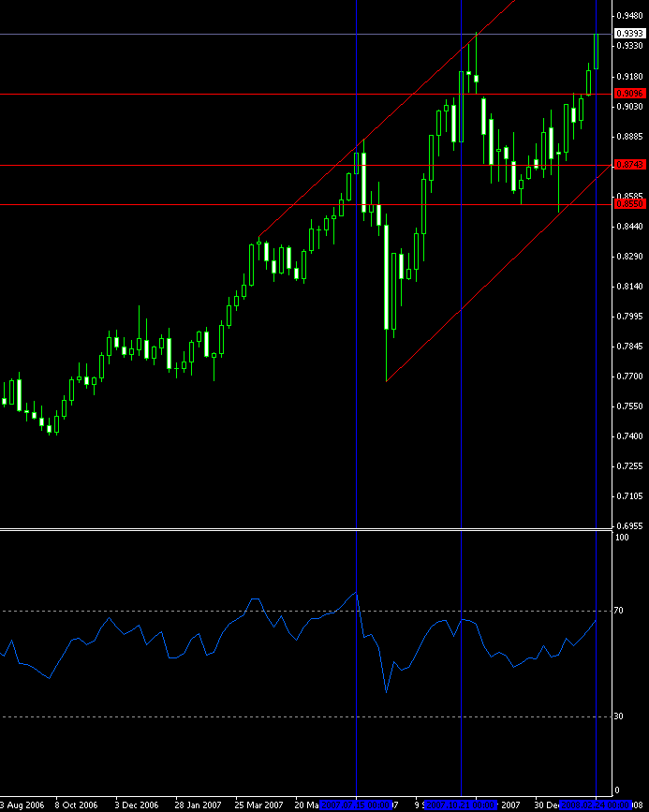Click the 0.8885 price axis value
The height and width of the screenshot is (812, 649).
pos(629,137)
